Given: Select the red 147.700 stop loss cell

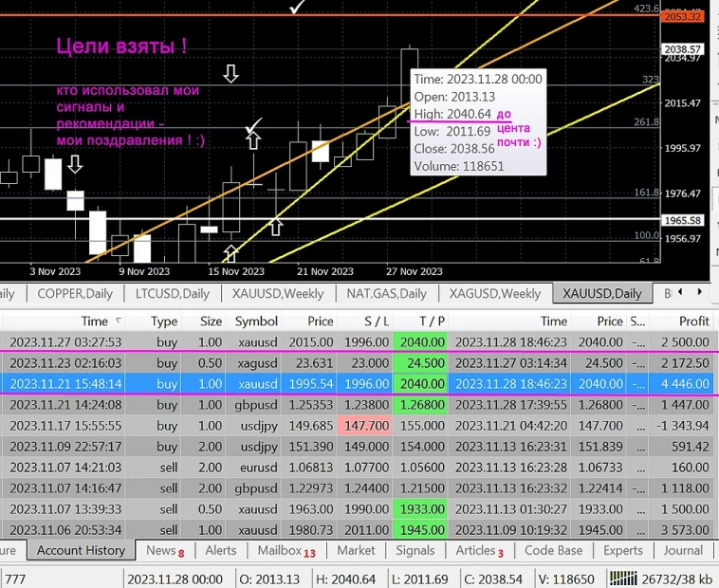Looking at the screenshot, I should pos(365,426).
